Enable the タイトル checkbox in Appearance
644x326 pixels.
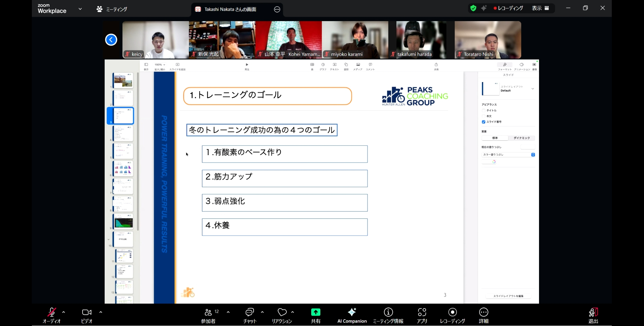click(x=484, y=111)
